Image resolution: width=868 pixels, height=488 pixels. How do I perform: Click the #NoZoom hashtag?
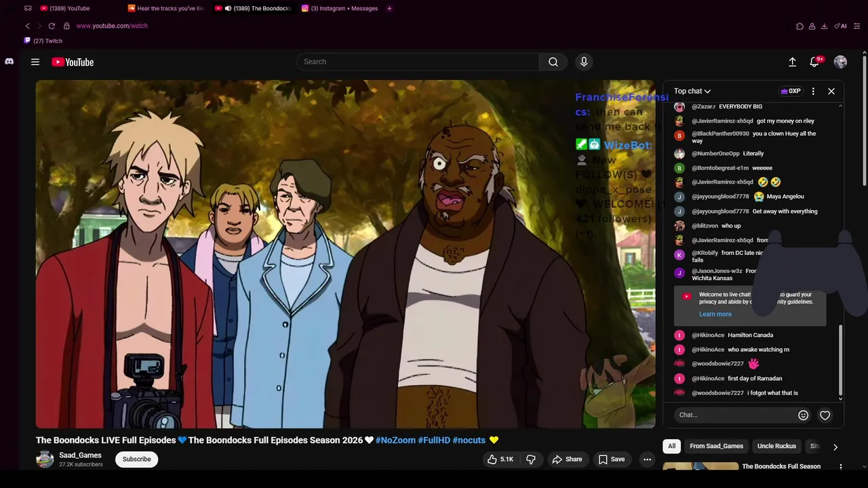(395, 440)
